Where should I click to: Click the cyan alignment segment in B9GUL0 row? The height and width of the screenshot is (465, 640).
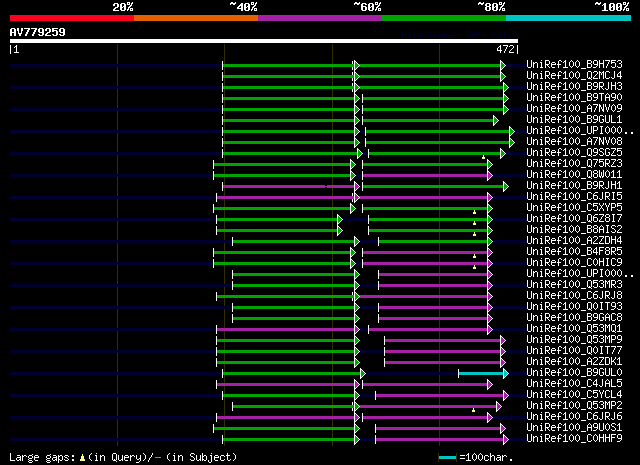click(483, 374)
